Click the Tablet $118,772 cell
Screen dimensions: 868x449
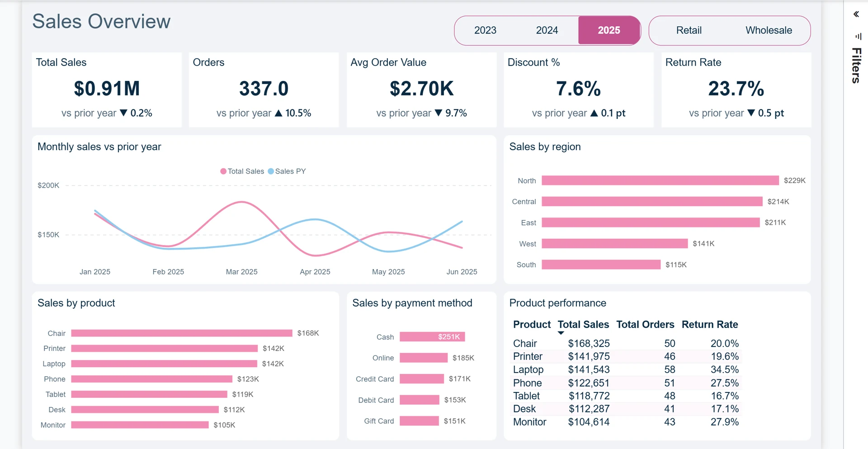coord(589,396)
